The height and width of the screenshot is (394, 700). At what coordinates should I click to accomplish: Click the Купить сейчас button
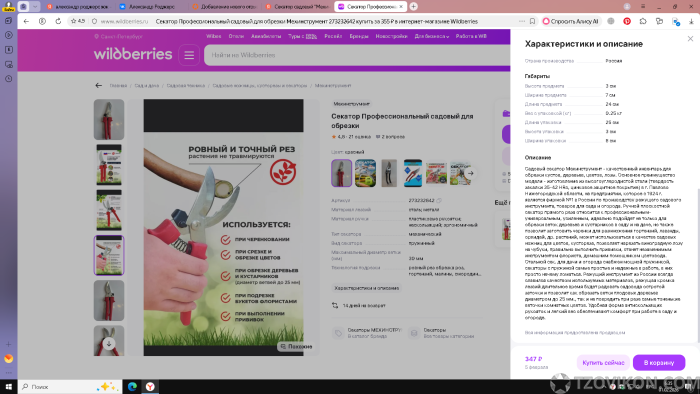coord(603,362)
